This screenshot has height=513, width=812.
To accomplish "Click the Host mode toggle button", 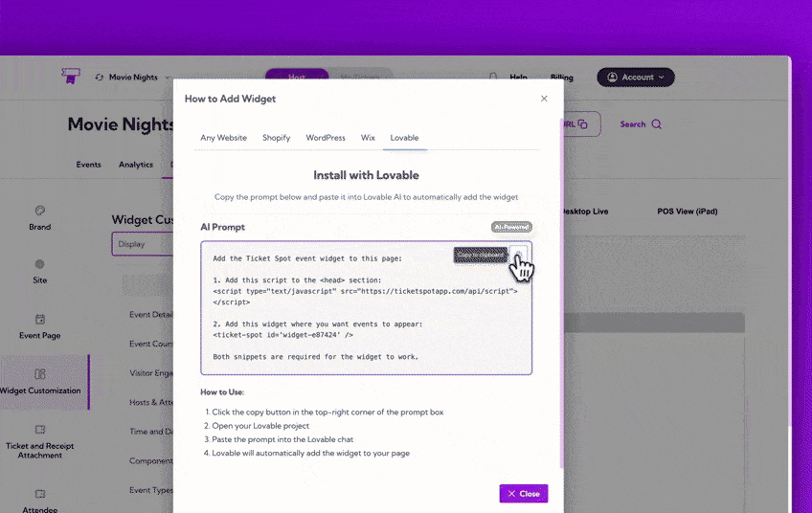I will (297, 77).
